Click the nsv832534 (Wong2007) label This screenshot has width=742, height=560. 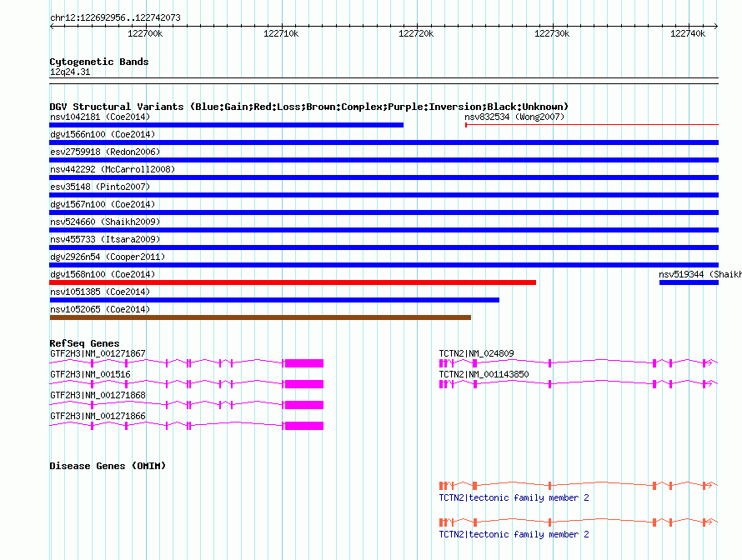(x=514, y=117)
